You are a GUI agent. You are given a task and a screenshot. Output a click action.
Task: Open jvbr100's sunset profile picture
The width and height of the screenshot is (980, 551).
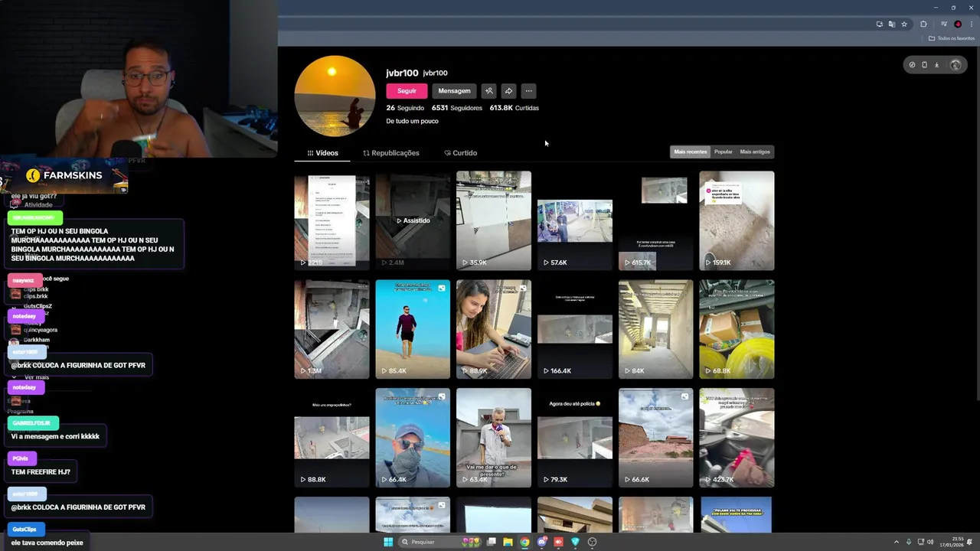point(335,96)
